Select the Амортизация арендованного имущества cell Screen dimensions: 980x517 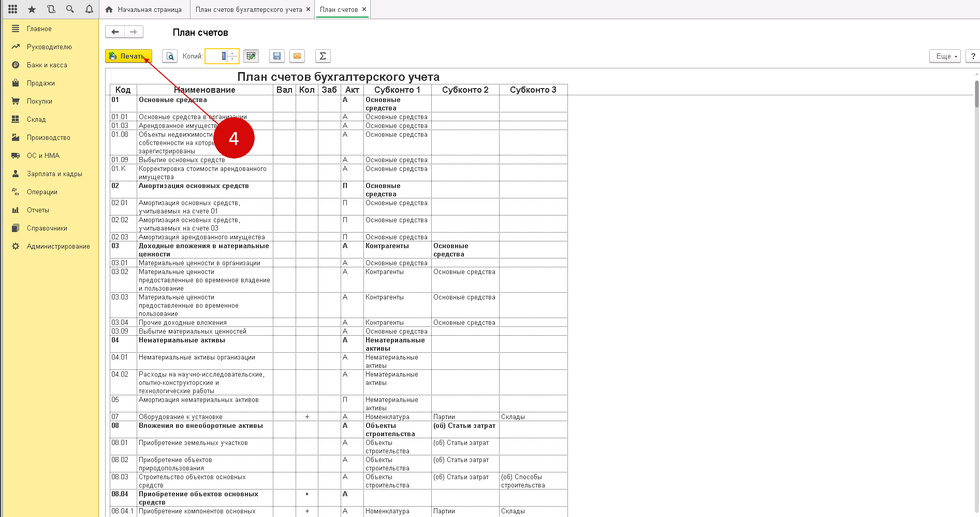click(204, 237)
